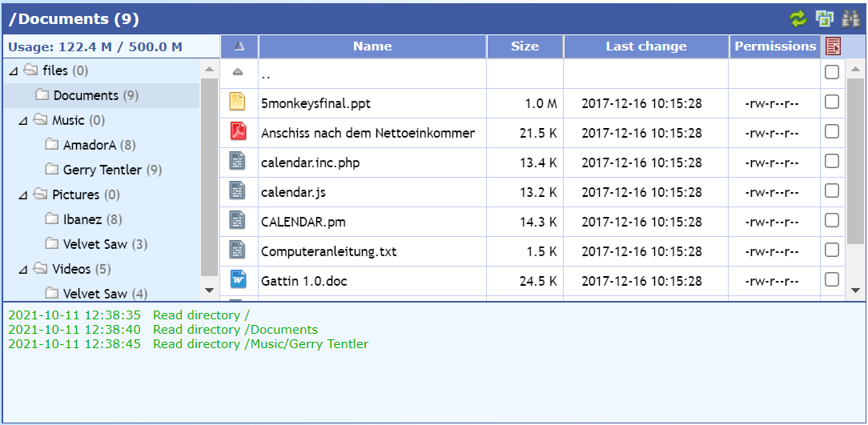This screenshot has height=425, width=868.
Task: Collapse the files root tree node
Action: point(14,71)
